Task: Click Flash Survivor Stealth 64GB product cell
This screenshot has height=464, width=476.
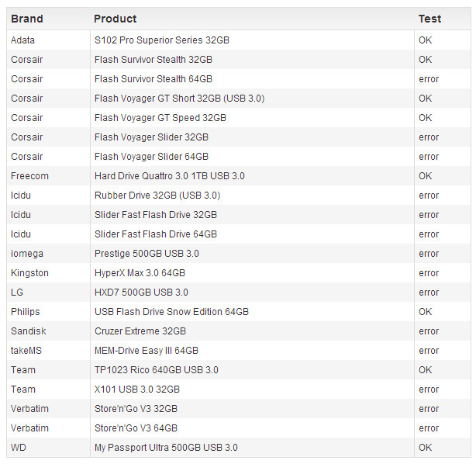Action: tap(153, 79)
